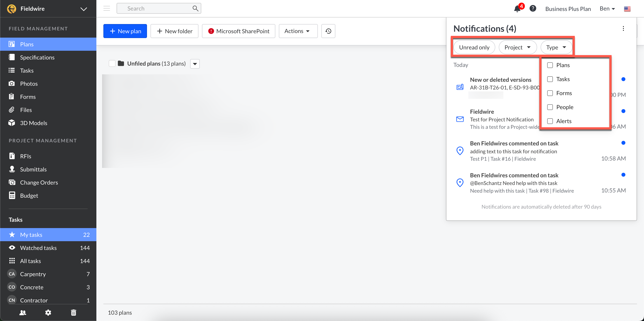
Task: Open notifications three-dot options menu
Action: point(623,28)
